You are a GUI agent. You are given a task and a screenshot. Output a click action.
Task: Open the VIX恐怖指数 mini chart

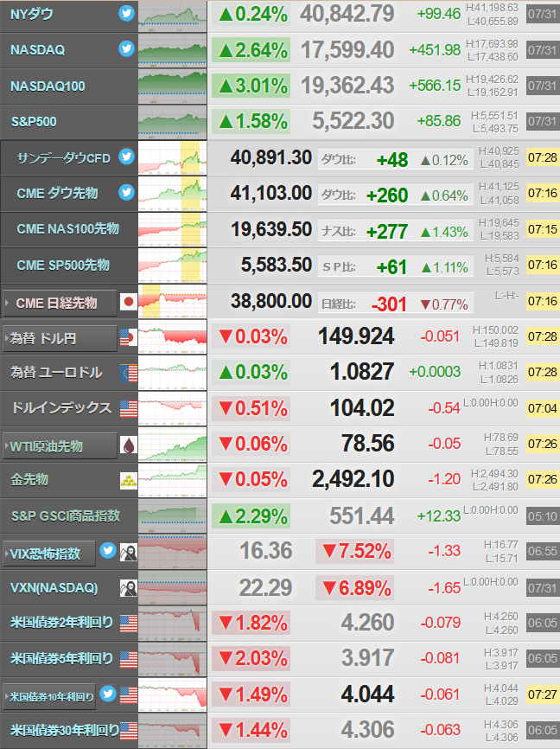(x=172, y=552)
